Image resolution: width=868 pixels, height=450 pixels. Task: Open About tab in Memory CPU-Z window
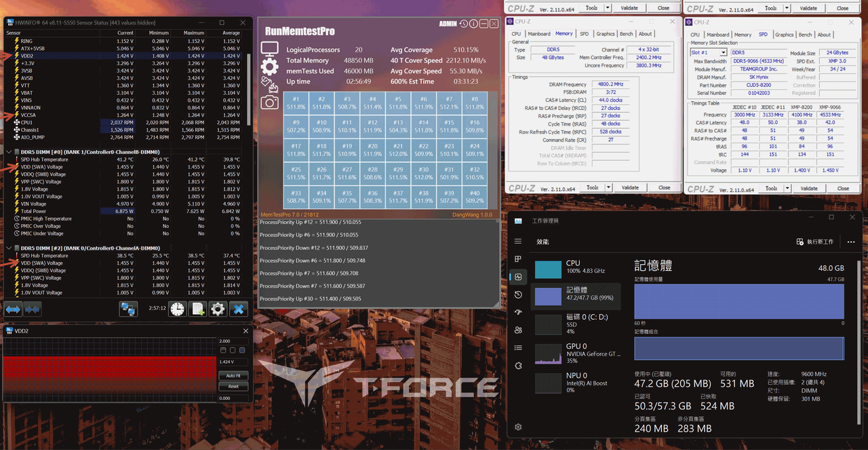coord(646,33)
